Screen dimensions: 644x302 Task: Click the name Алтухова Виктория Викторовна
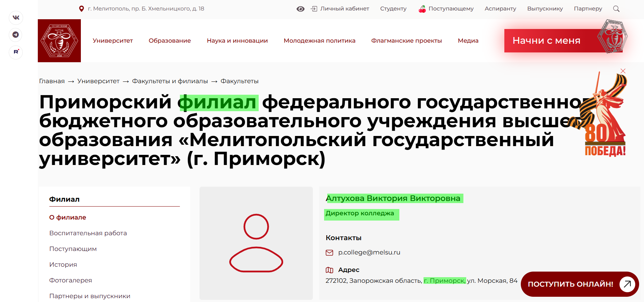pyautogui.click(x=393, y=198)
